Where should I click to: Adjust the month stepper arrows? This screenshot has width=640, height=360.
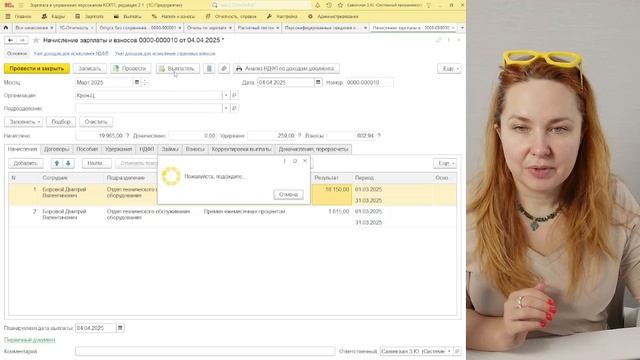145,82
